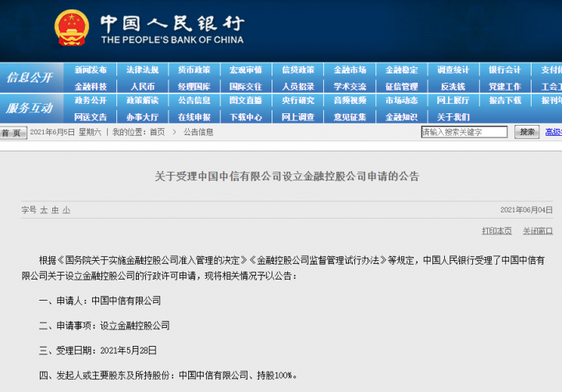Click the 公告信息 breadcrumb link
The image size is (562, 392).
198,132
